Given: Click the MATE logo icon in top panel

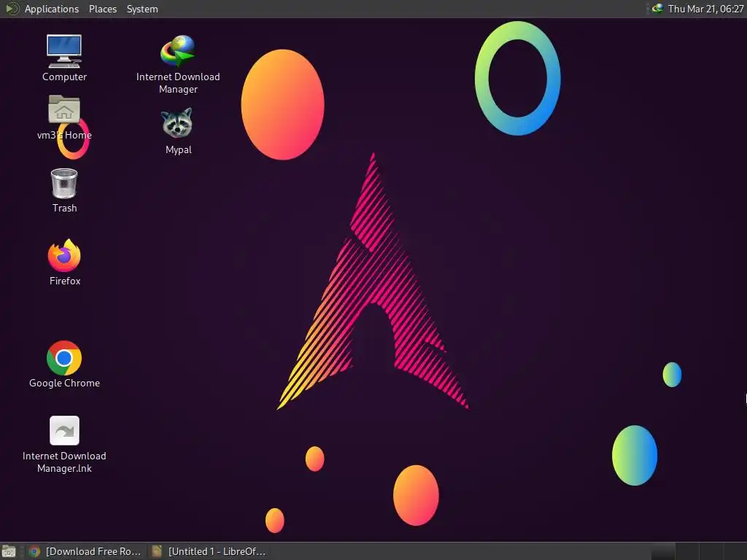Looking at the screenshot, I should click(12, 9).
